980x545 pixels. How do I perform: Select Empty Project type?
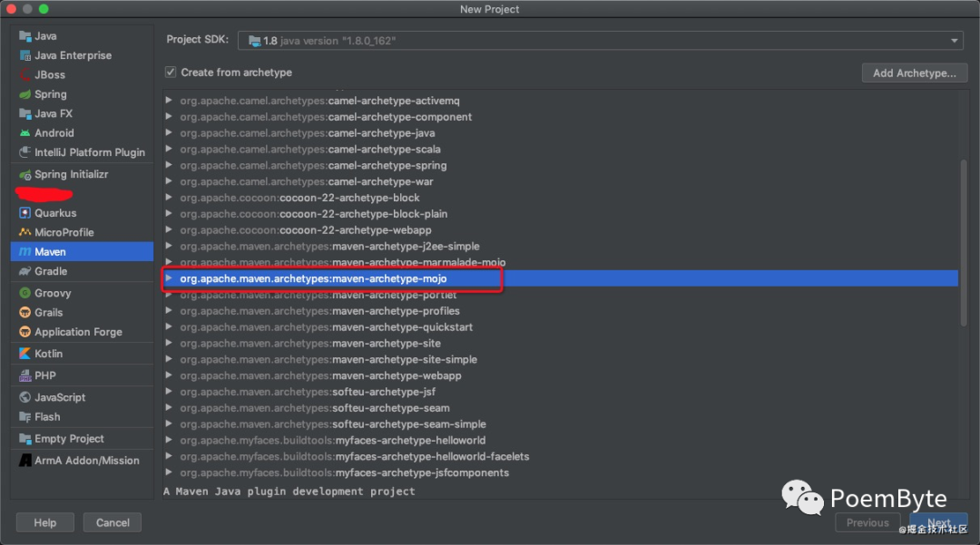pos(82,438)
